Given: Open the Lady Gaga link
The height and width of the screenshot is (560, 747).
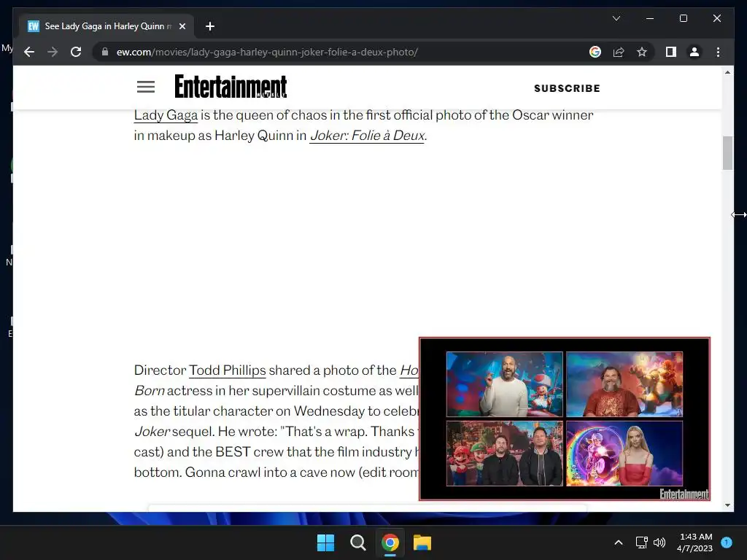Looking at the screenshot, I should pos(166,115).
